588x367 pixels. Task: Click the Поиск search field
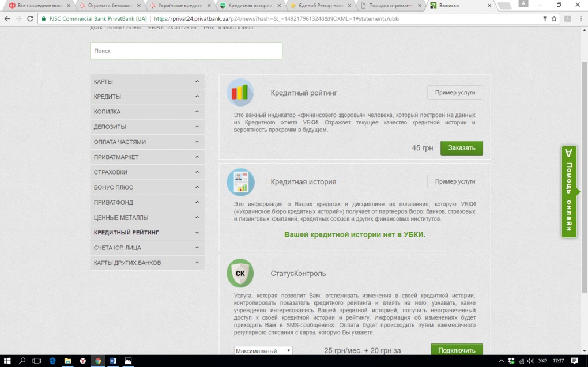(186, 51)
